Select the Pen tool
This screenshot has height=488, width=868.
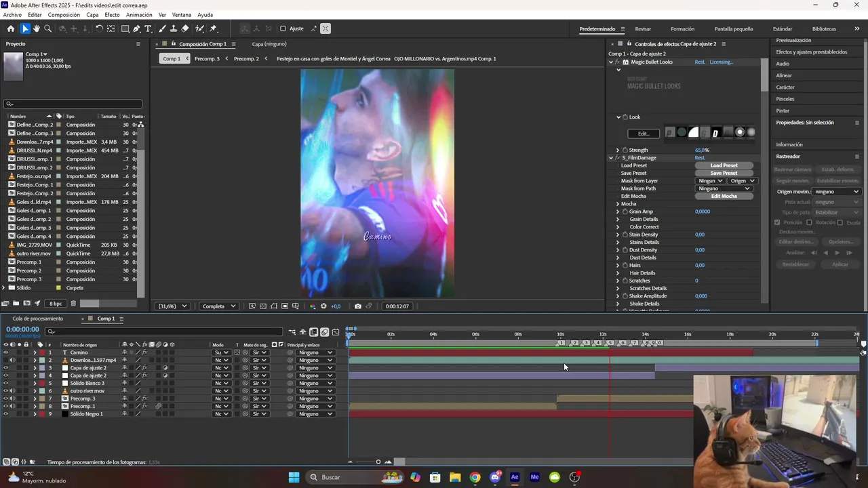[x=137, y=28]
